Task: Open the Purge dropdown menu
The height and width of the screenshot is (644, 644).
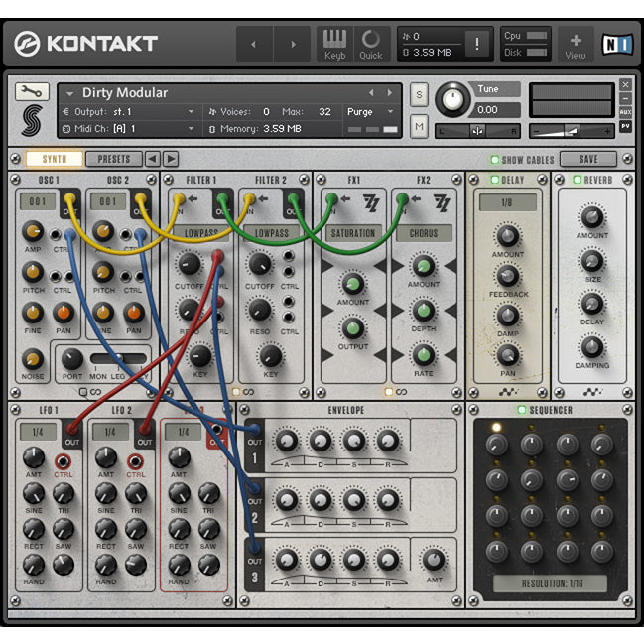Action: tap(370, 112)
